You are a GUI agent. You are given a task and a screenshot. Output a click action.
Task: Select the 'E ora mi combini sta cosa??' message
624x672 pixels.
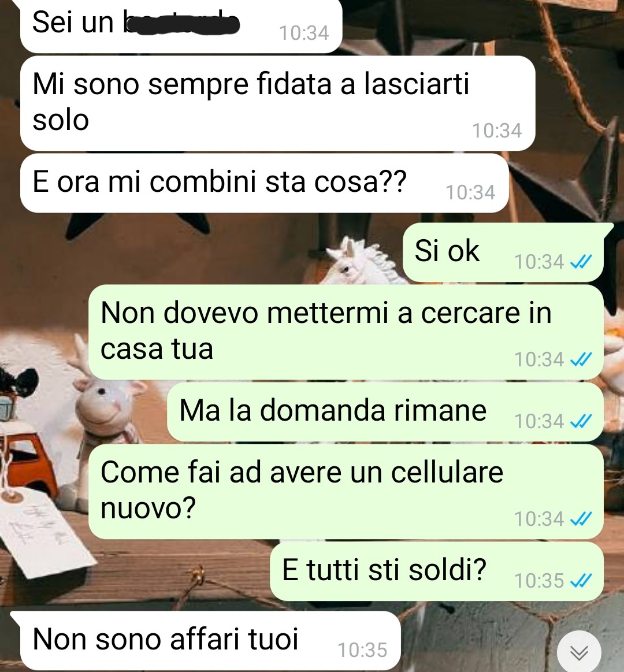[265, 183]
